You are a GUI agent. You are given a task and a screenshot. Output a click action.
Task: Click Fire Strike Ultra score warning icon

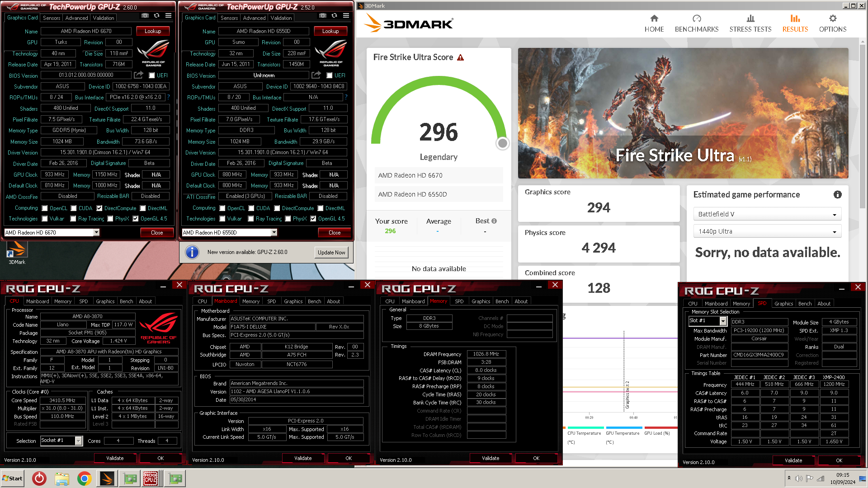click(461, 57)
